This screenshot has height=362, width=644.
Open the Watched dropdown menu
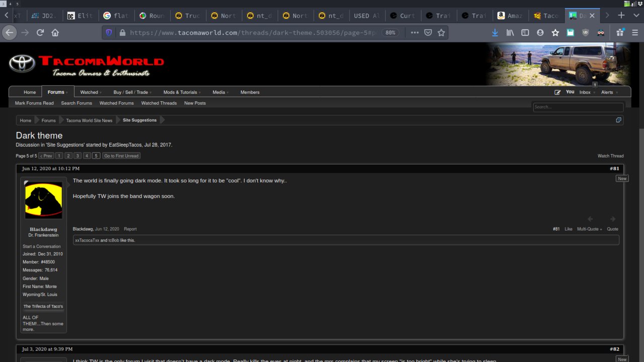tap(91, 92)
